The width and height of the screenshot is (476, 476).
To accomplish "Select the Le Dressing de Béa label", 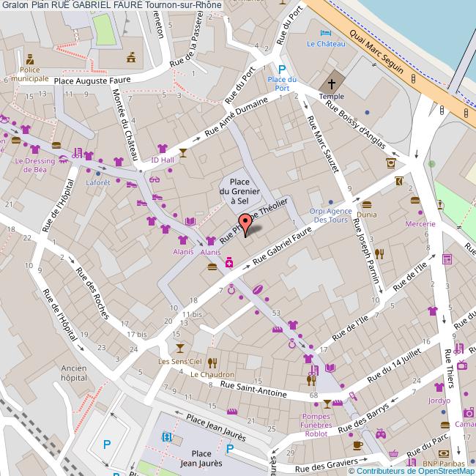I will (x=34, y=165).
